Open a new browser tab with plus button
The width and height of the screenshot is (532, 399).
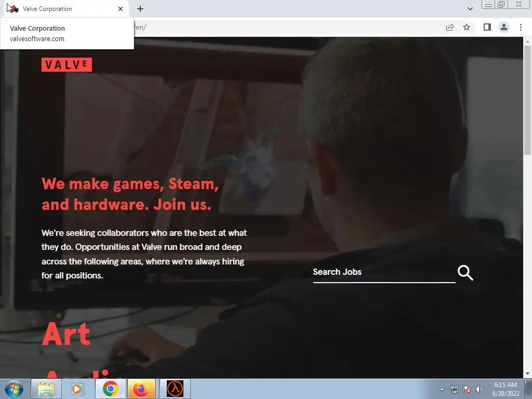point(140,9)
